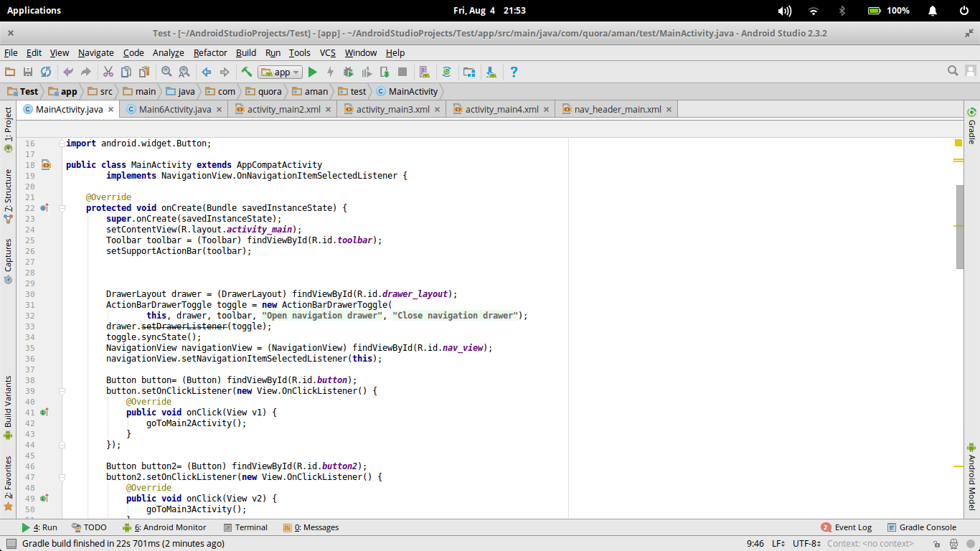The image size is (980, 551).
Task: Click the editor vertical scrollbar thumb
Action: coord(960,227)
